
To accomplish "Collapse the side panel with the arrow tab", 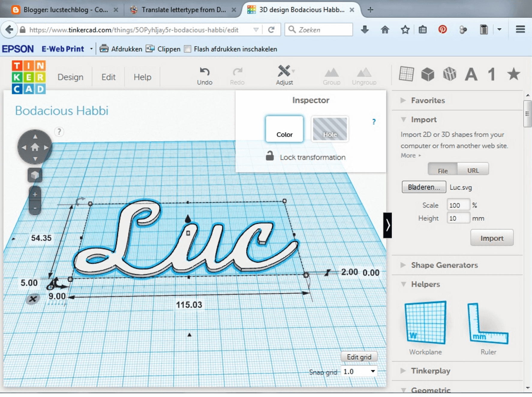I will (x=387, y=225).
